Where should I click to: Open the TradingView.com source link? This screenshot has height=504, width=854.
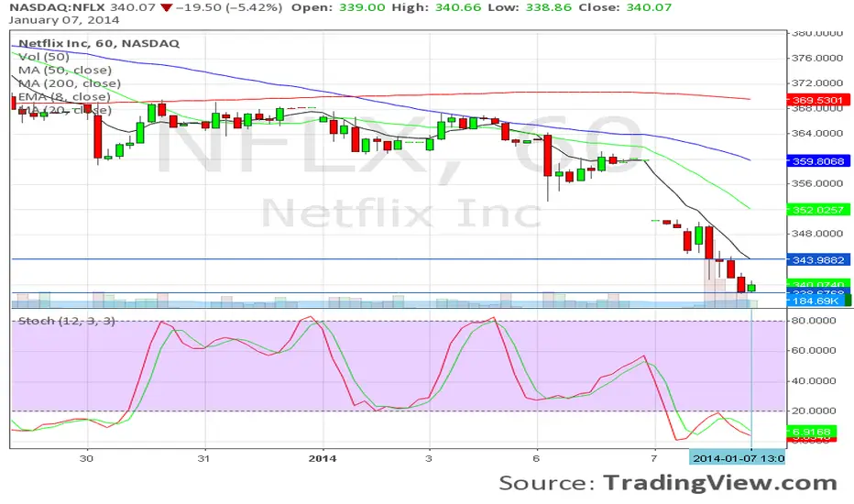(720, 483)
